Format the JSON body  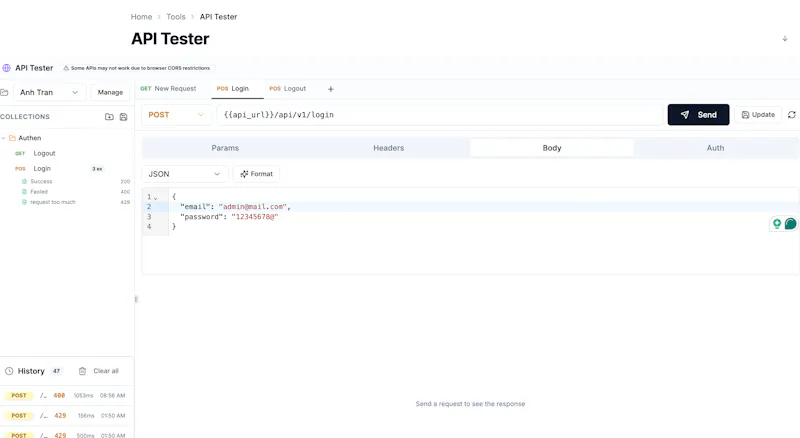coord(257,174)
